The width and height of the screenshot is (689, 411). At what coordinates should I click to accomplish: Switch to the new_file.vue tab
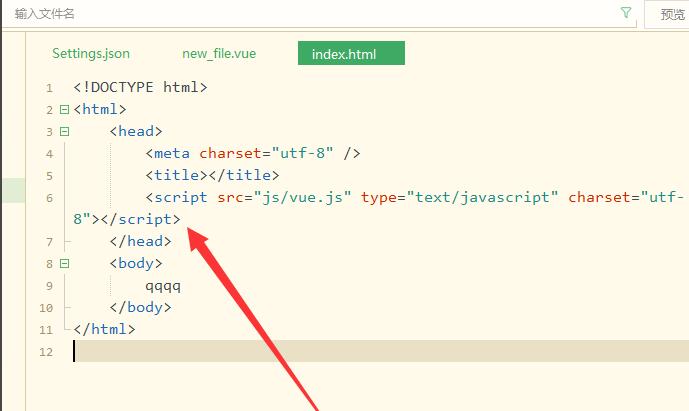[x=219, y=53]
